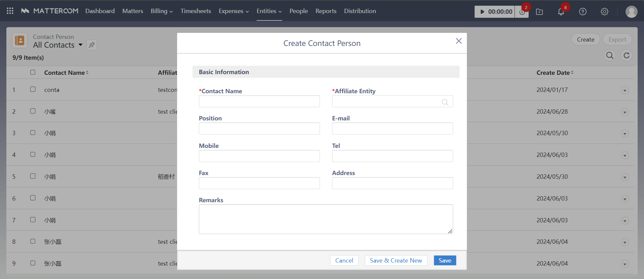Open the settings gear icon

[x=604, y=12]
